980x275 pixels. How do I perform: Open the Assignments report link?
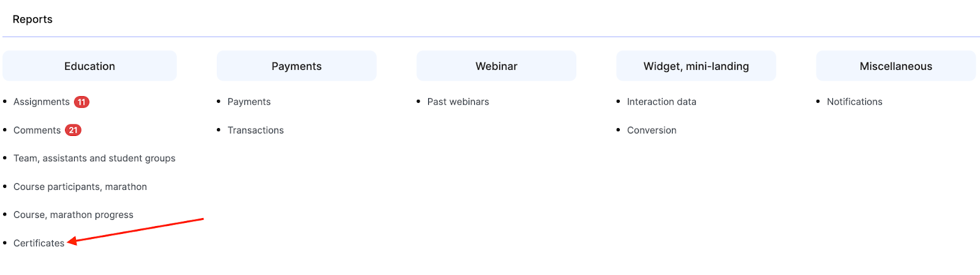coord(42,102)
